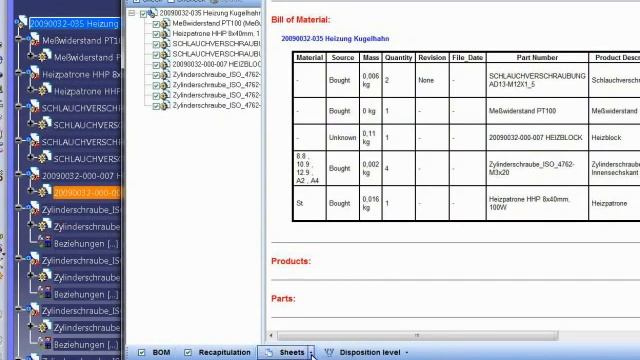Click the Quantity column header

[398, 58]
